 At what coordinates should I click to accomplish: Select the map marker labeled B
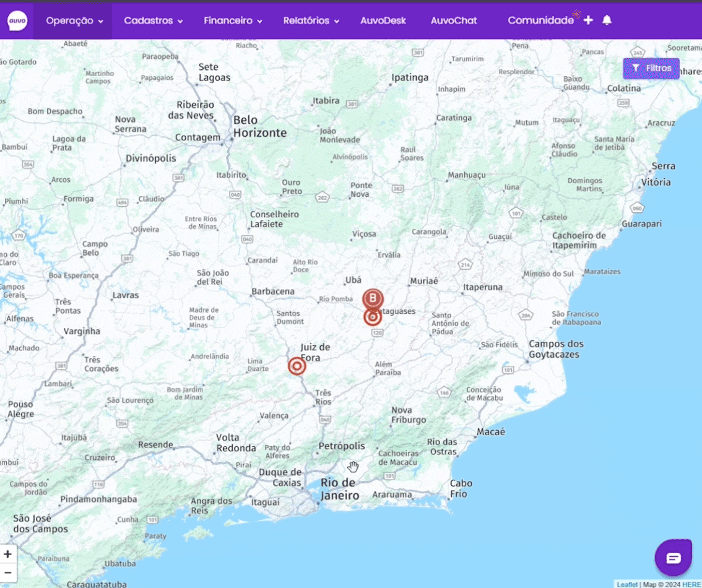373,299
